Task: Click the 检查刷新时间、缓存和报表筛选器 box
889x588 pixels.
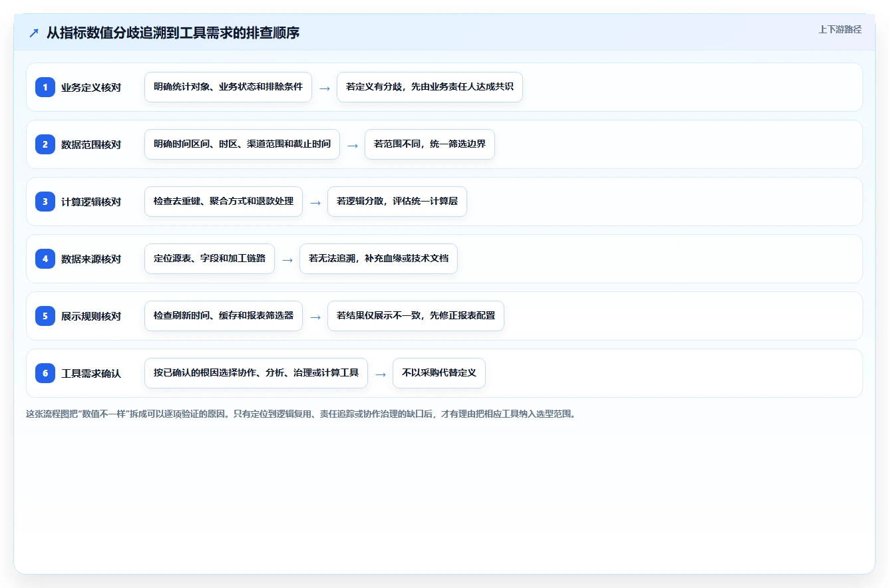Action: pos(224,316)
